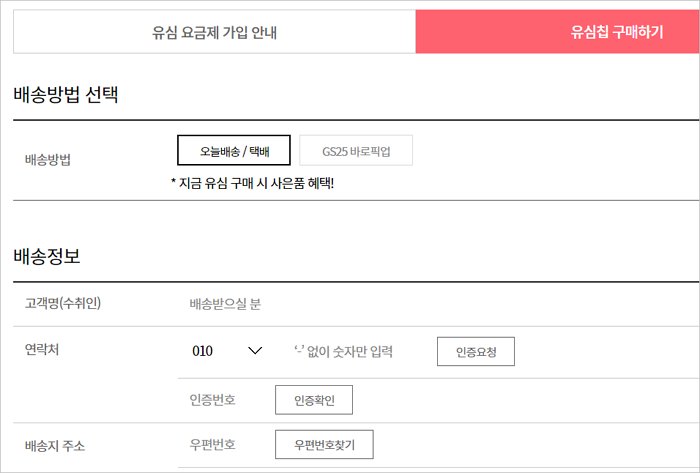700x473 pixels.
Task: Click the 지금 유심 구매 시 사은품 혜택 notice
Action: 252,183
